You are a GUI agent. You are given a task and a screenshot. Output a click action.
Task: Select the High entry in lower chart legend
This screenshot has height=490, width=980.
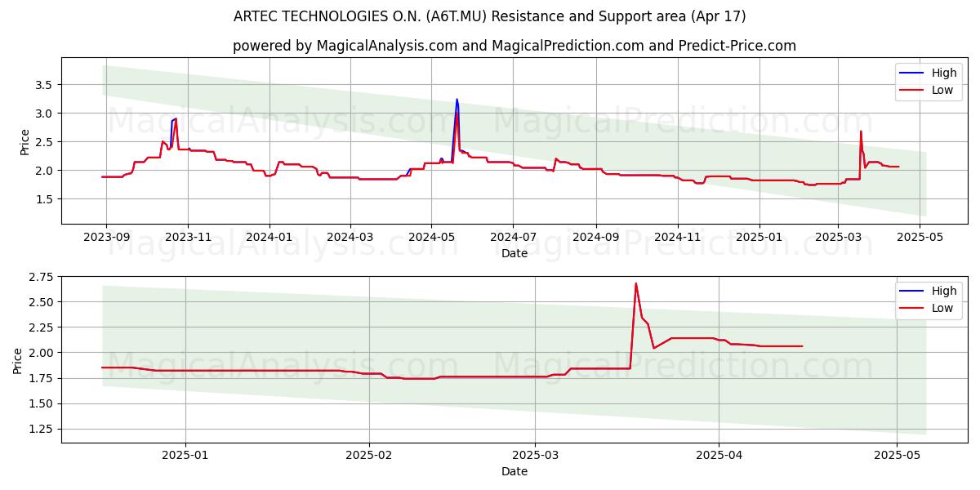tap(929, 291)
